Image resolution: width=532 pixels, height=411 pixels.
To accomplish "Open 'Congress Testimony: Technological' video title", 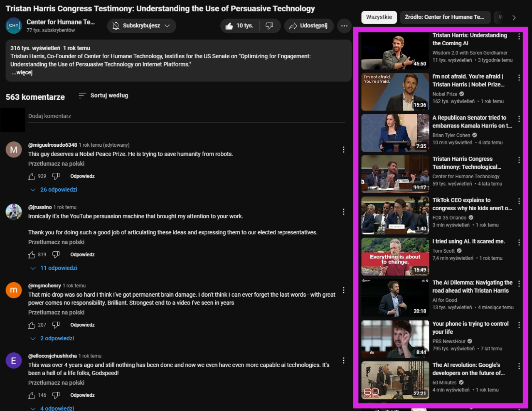I will point(467,162).
